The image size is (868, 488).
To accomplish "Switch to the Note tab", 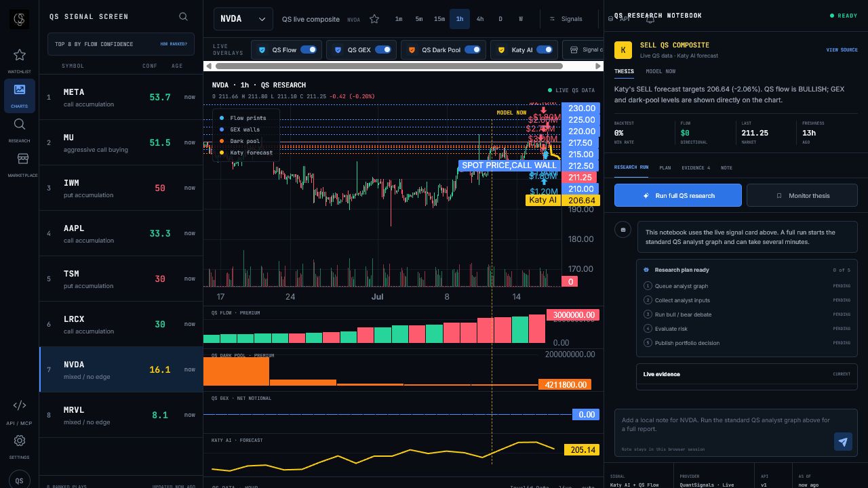I will coord(726,167).
